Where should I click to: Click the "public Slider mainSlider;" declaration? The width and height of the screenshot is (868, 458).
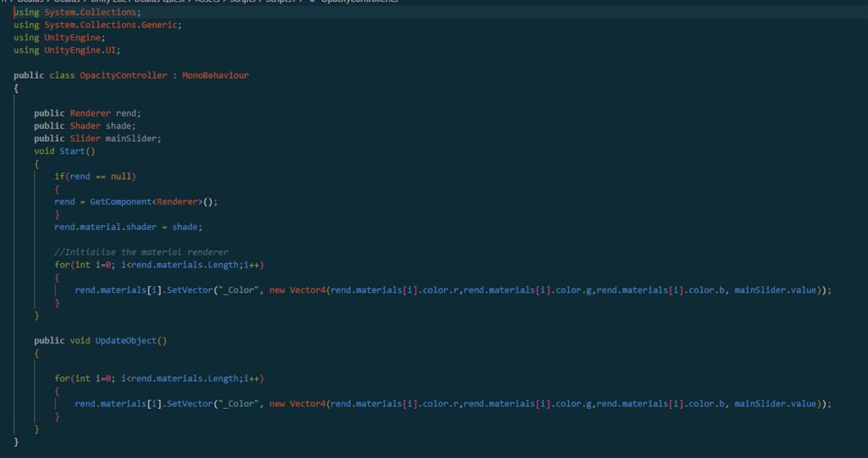click(x=98, y=138)
